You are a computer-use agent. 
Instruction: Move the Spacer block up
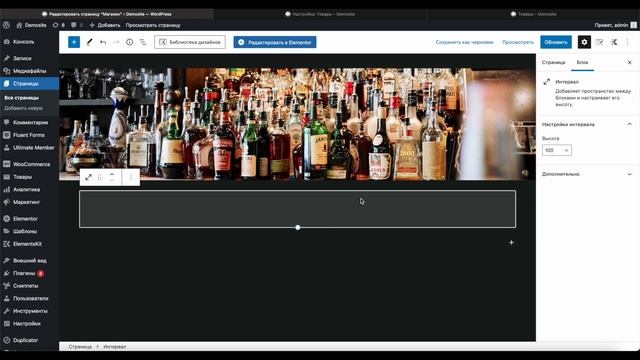(x=112, y=174)
